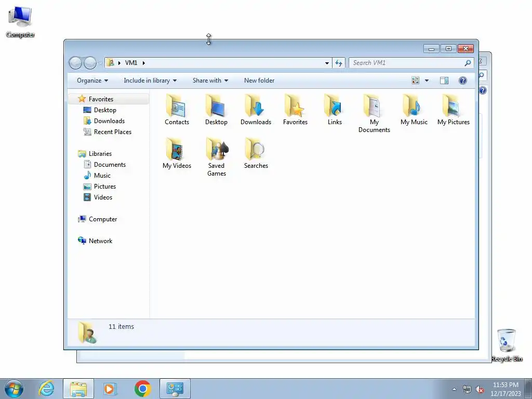Open the Organize dropdown menu

pyautogui.click(x=92, y=81)
